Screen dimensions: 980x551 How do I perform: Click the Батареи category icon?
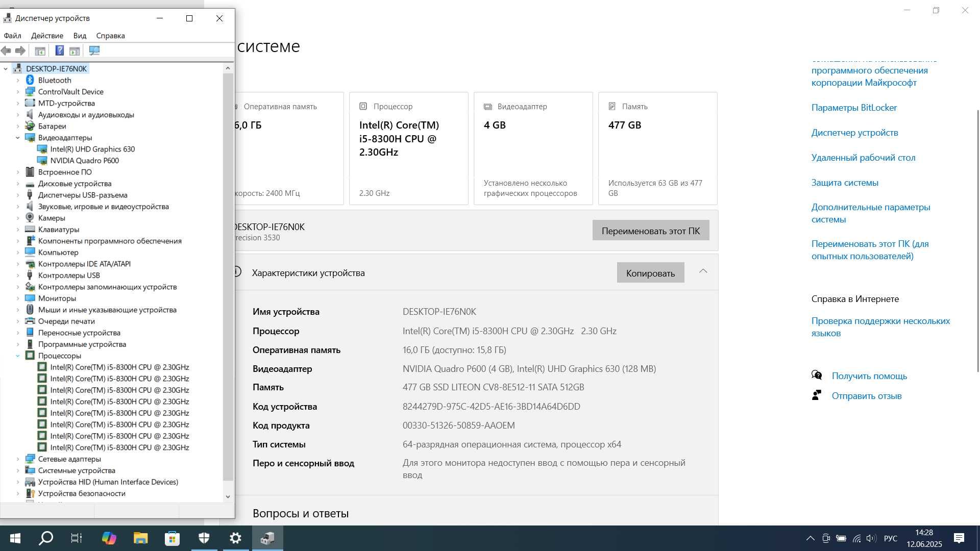[30, 126]
